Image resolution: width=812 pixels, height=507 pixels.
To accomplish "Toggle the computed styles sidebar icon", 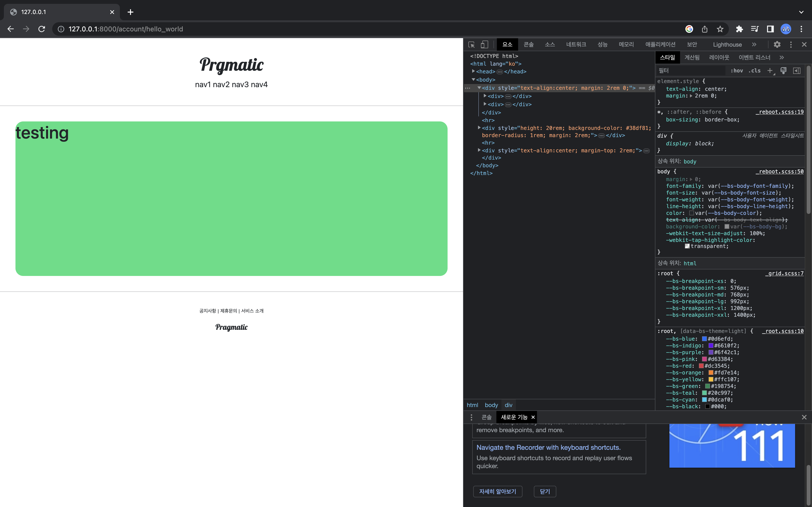I will pyautogui.click(x=797, y=70).
